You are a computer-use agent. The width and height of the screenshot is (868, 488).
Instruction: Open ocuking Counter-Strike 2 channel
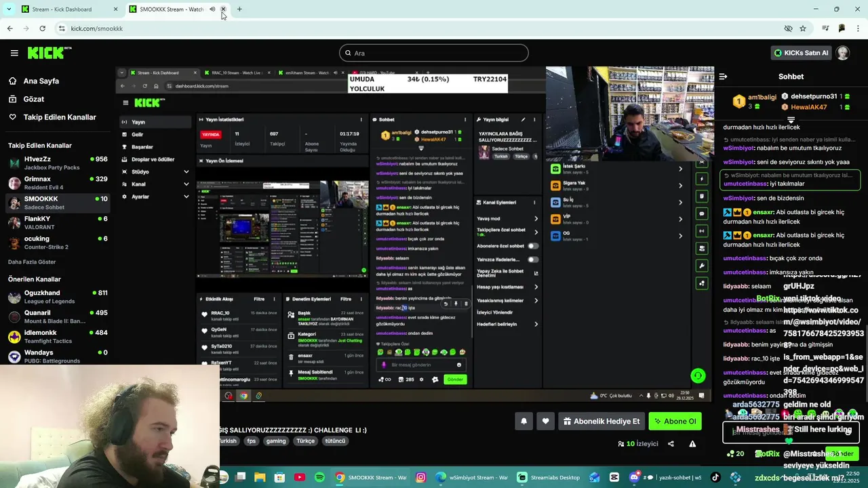(58, 243)
